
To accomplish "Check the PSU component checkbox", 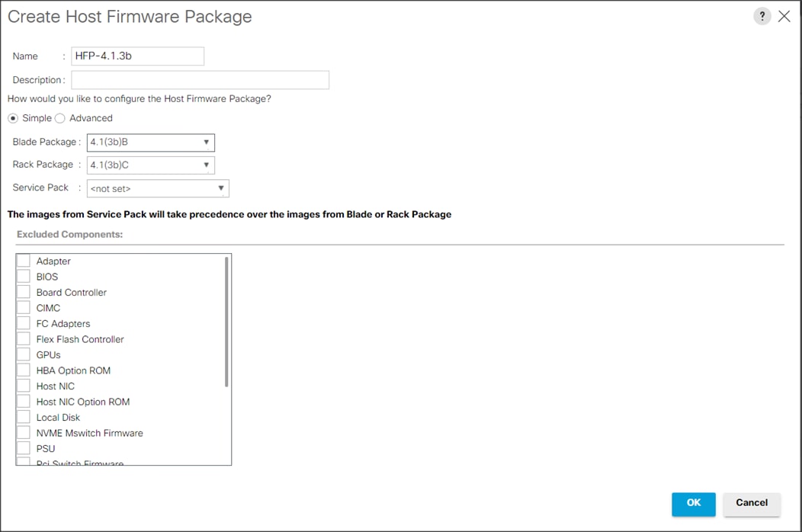I will point(24,448).
